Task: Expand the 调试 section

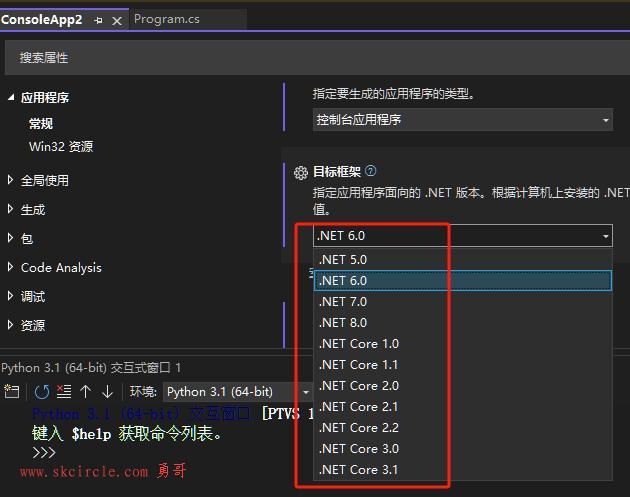Action: tap(10, 296)
